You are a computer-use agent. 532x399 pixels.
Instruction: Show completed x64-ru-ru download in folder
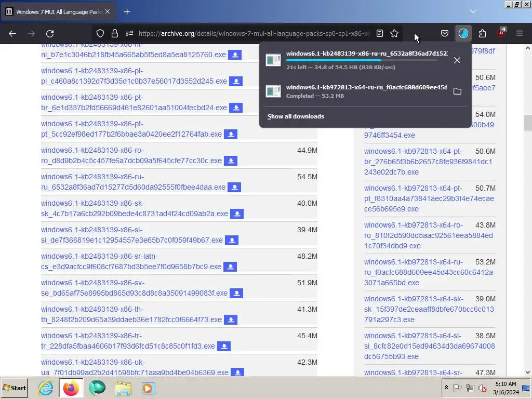pos(457,91)
